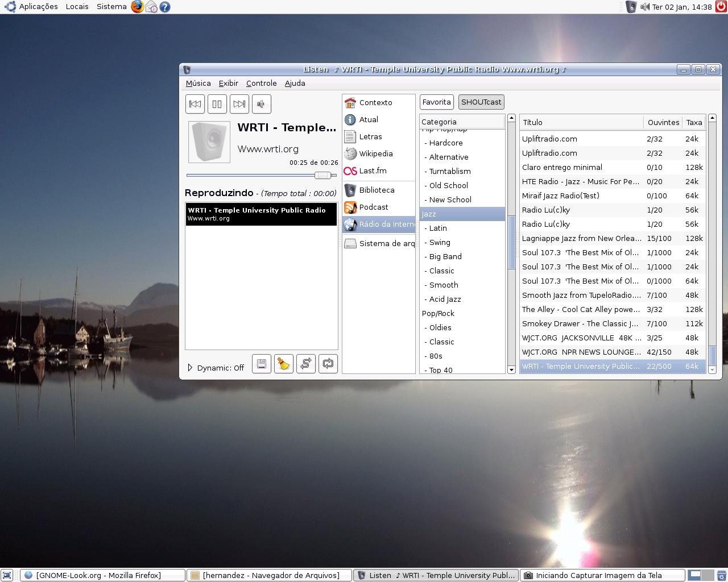Open the Música menu
Screen dimensions: 728x582
point(198,83)
